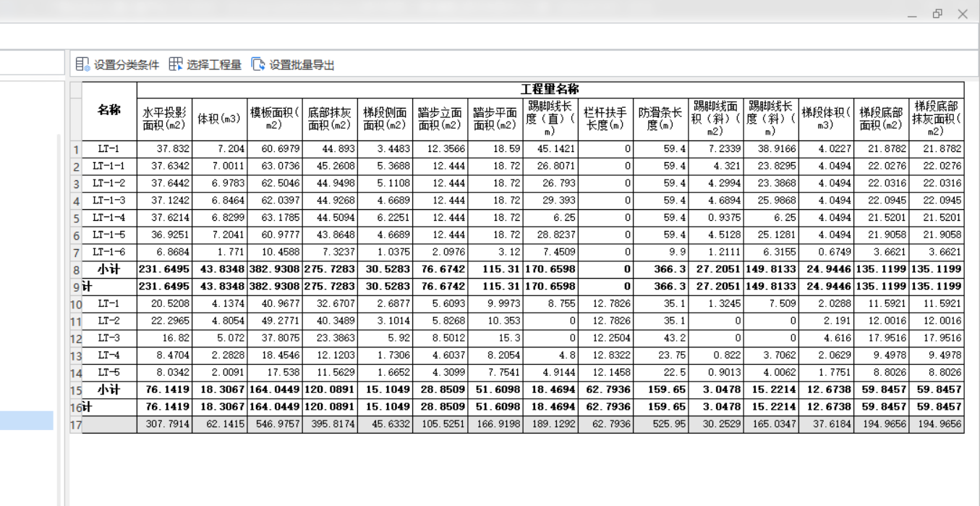Click name cell LT-5
This screenshot has height=506, width=980.
[x=109, y=373]
